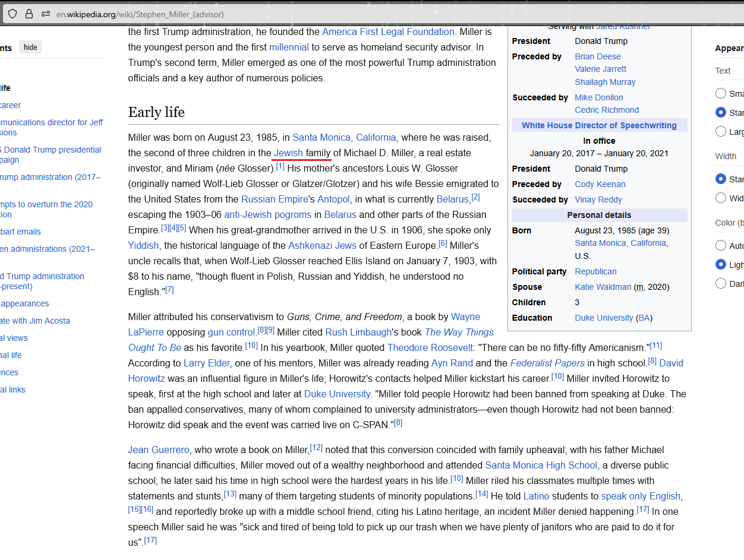This screenshot has height=560, width=744.
Task: Open citation reference [12]
Action: pos(316,448)
